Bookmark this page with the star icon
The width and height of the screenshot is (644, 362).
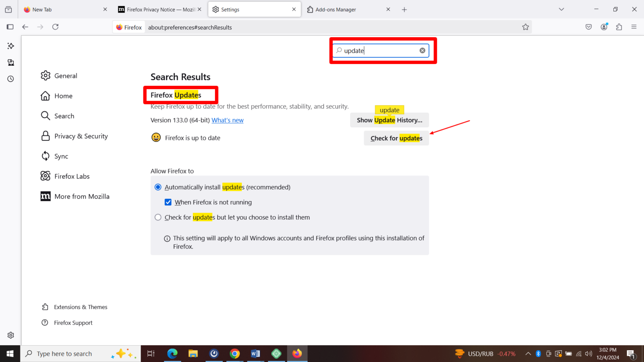pyautogui.click(x=525, y=26)
